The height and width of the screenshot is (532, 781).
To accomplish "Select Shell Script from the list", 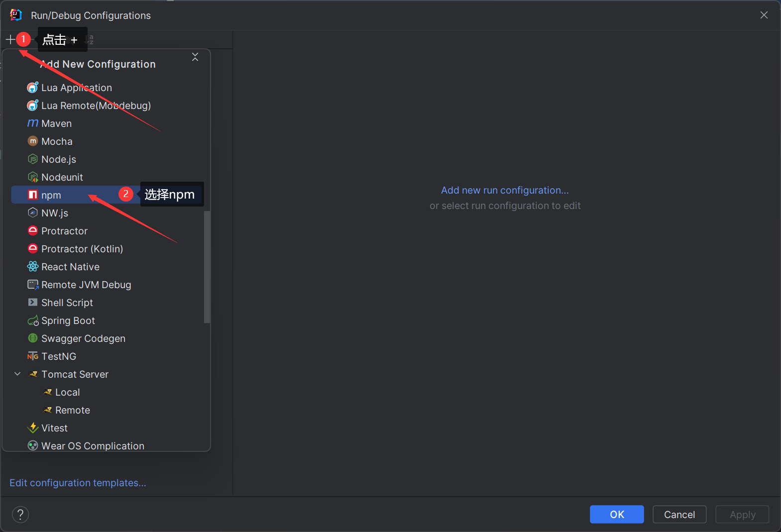I will 67,303.
